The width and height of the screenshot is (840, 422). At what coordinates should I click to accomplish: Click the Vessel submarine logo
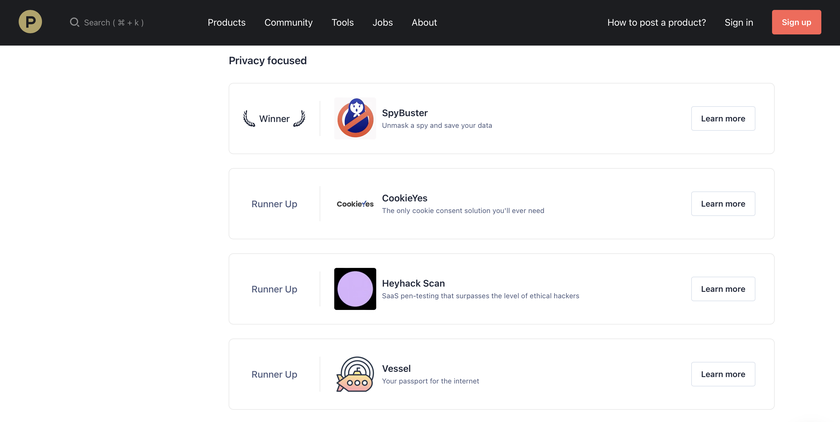click(x=355, y=374)
